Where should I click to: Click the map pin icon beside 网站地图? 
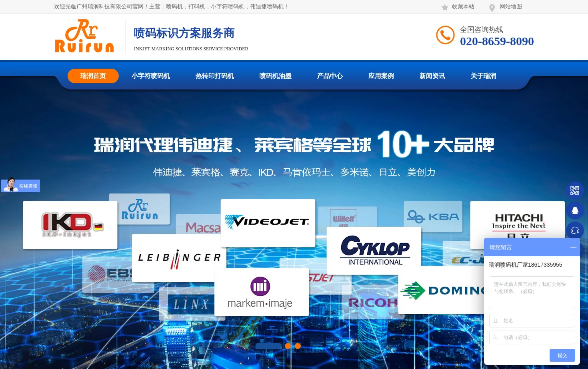(492, 8)
